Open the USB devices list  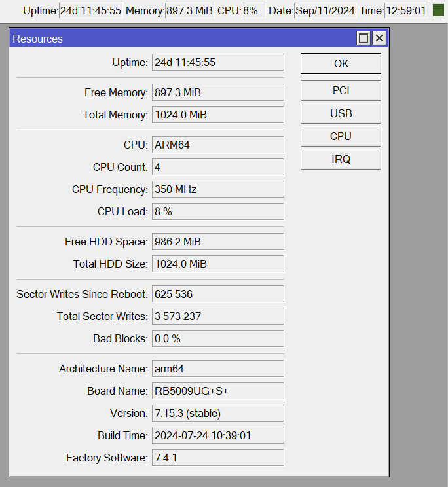(x=341, y=113)
